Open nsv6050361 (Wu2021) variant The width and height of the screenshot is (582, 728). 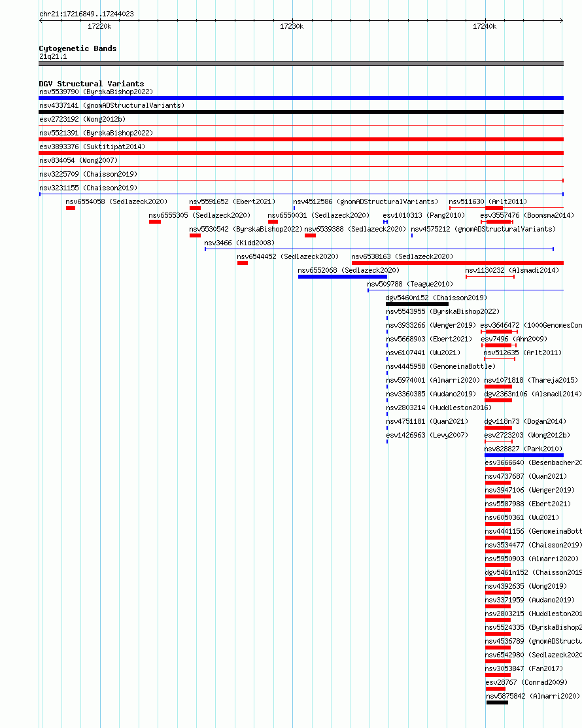point(522,517)
